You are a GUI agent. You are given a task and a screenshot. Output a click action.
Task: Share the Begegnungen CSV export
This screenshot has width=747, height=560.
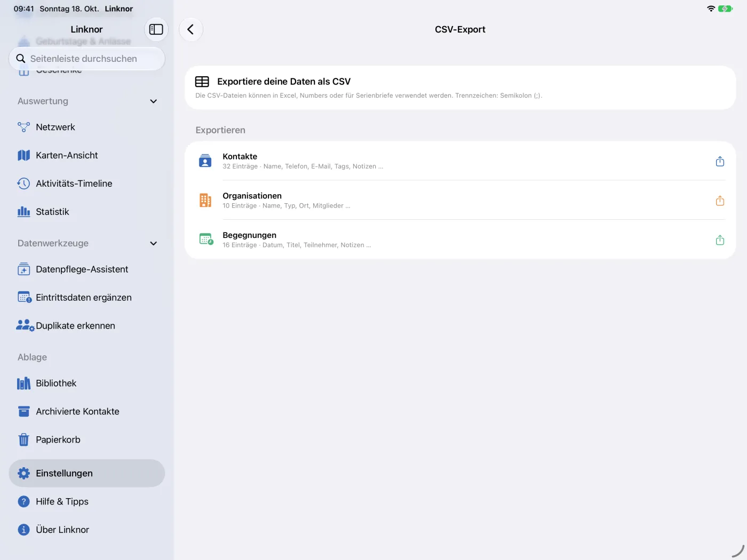pos(720,240)
